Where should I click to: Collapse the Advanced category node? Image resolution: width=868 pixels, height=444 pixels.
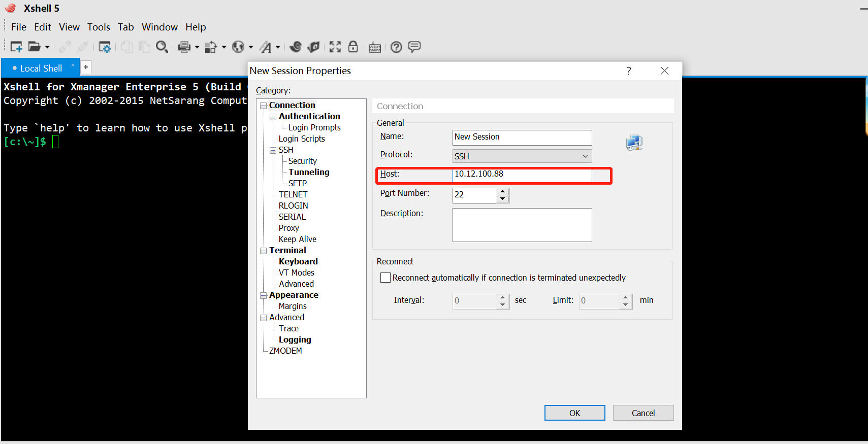264,318
